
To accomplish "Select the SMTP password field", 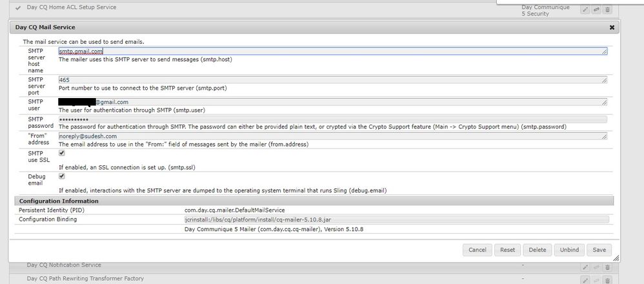I will coord(332,119).
